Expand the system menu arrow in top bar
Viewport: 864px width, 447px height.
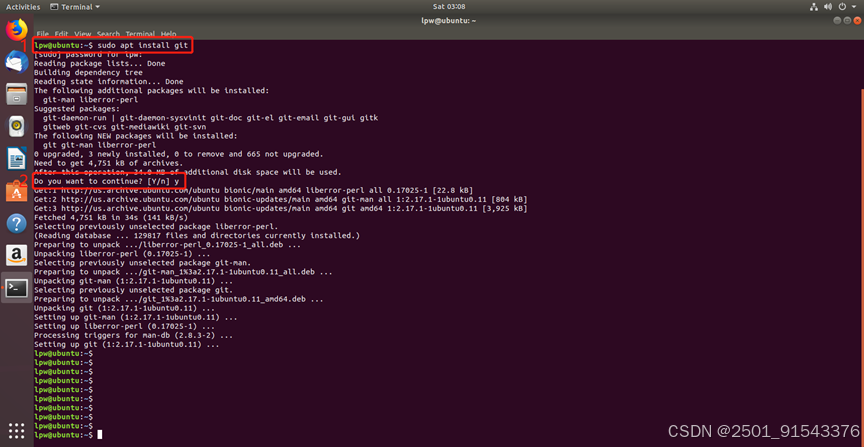pyautogui.click(x=854, y=7)
